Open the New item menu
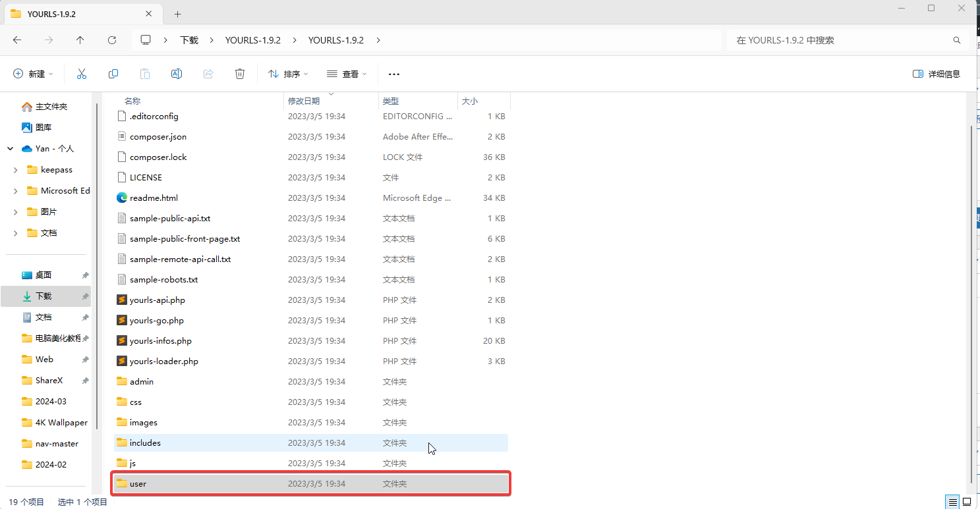 [33, 74]
